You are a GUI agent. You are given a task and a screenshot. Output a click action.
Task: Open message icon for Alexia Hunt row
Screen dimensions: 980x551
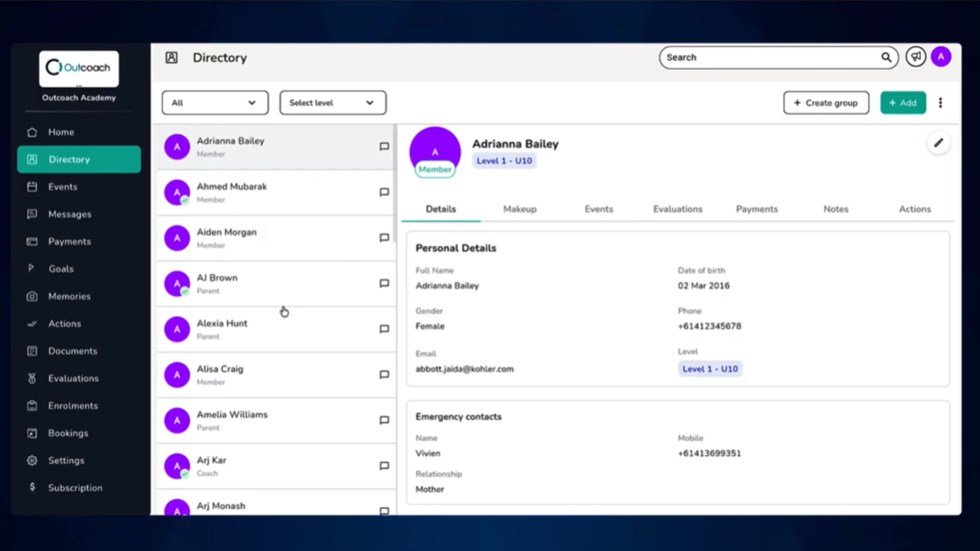pos(384,329)
